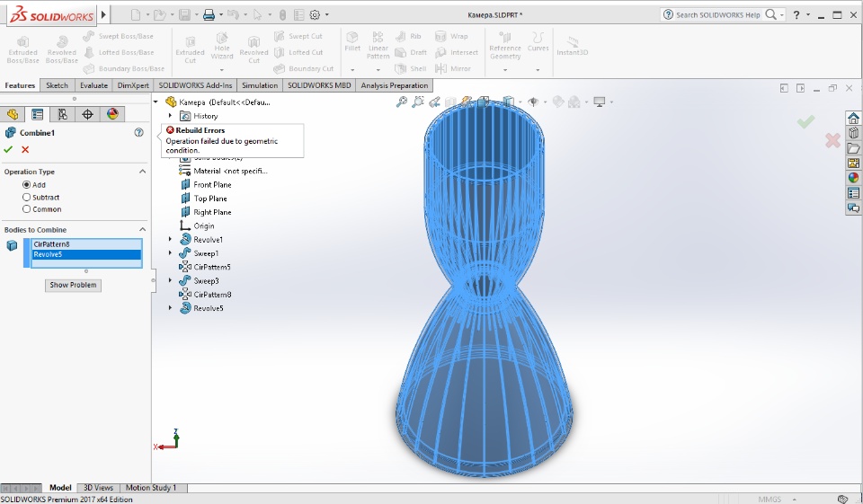Switch to the 3D Views bottom tab
This screenshot has height=504, width=863.
(98, 488)
